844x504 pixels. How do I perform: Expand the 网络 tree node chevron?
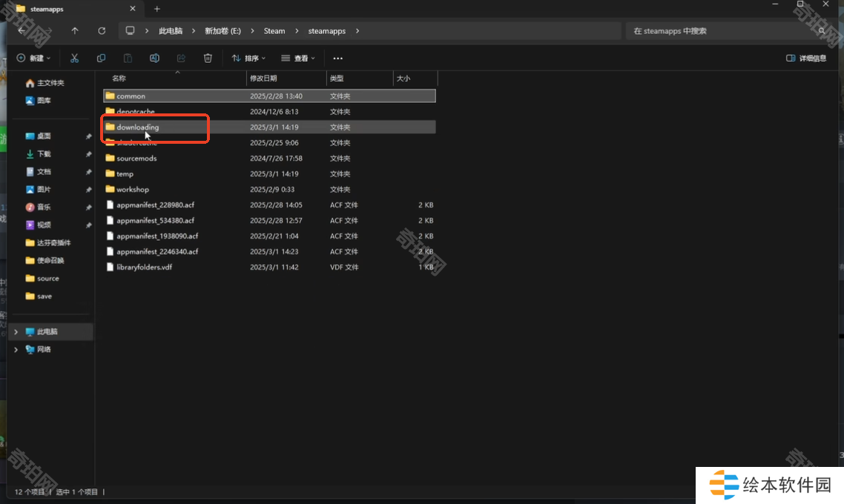tap(16, 350)
